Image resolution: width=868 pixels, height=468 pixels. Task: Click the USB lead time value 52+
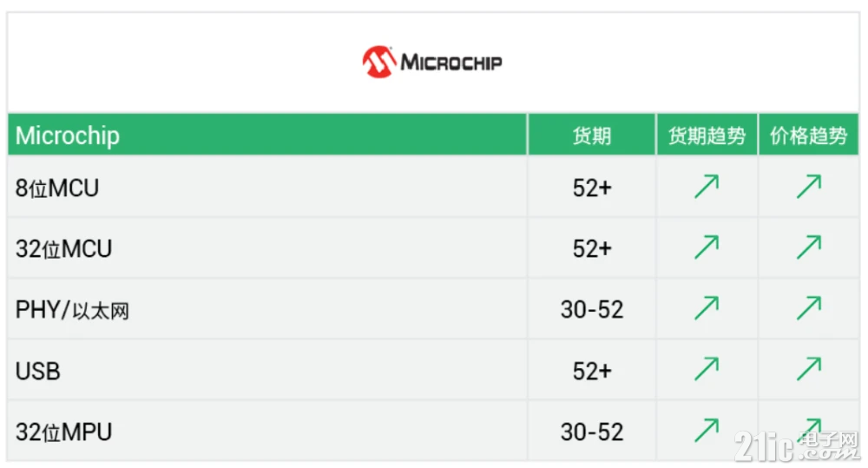point(592,371)
